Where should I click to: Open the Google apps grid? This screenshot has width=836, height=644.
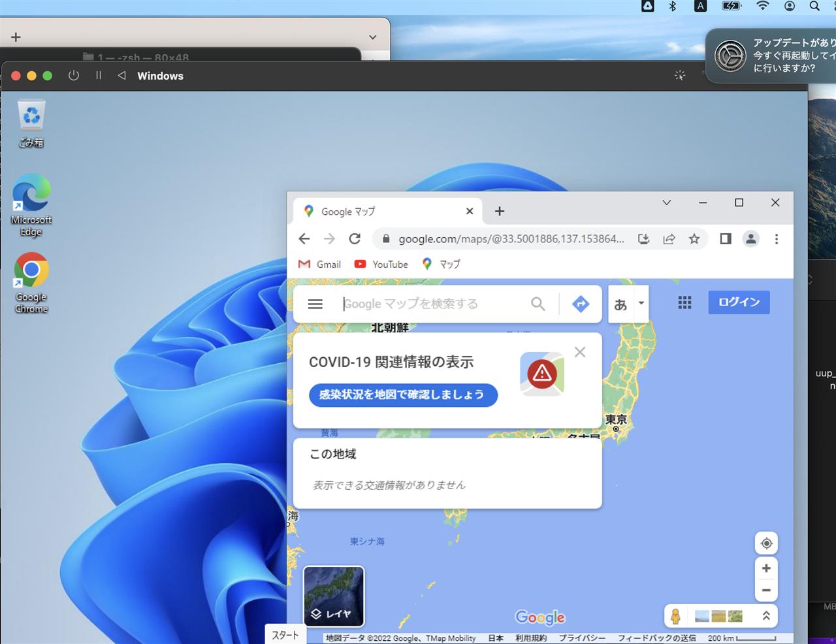point(684,302)
